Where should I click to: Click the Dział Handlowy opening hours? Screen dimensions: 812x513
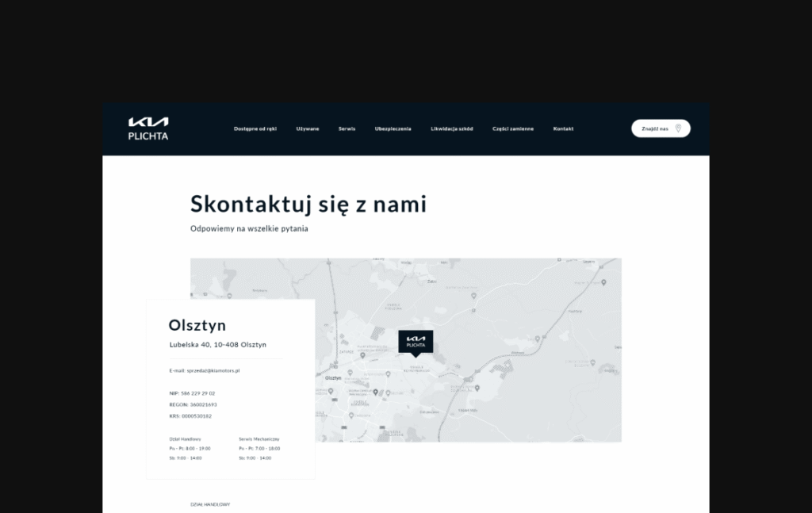[x=190, y=449]
